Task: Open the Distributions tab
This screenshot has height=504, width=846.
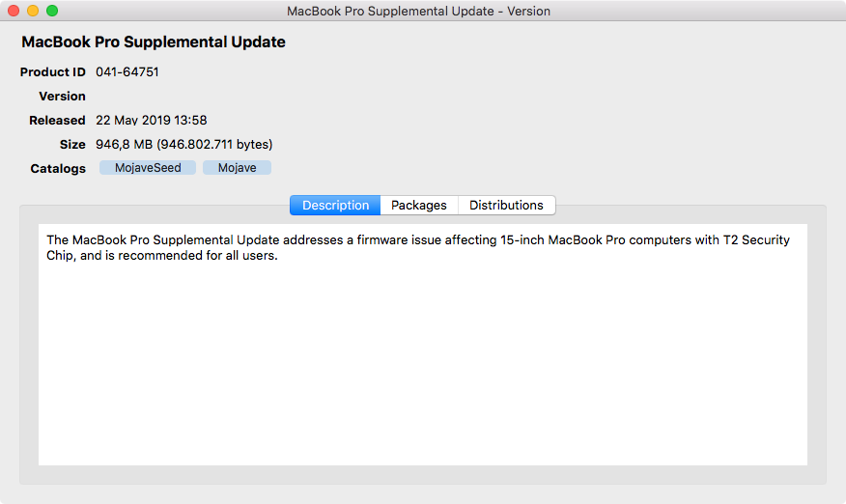Action: click(506, 205)
